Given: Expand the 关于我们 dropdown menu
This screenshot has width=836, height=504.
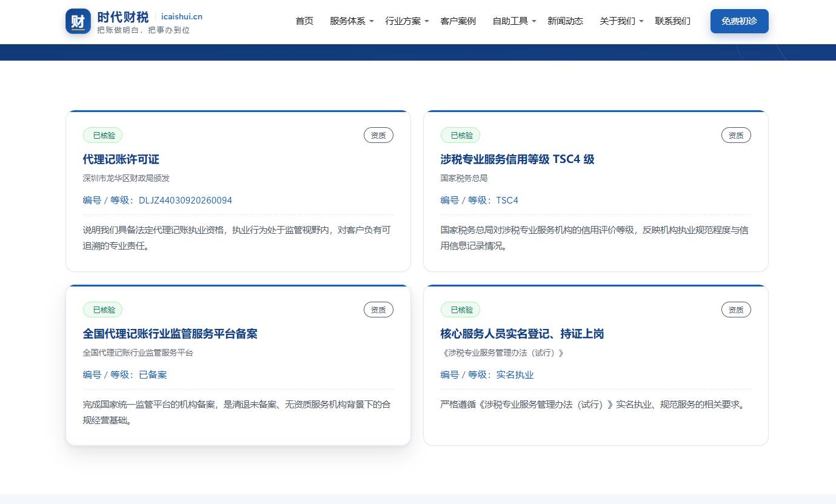Looking at the screenshot, I should click(x=621, y=21).
